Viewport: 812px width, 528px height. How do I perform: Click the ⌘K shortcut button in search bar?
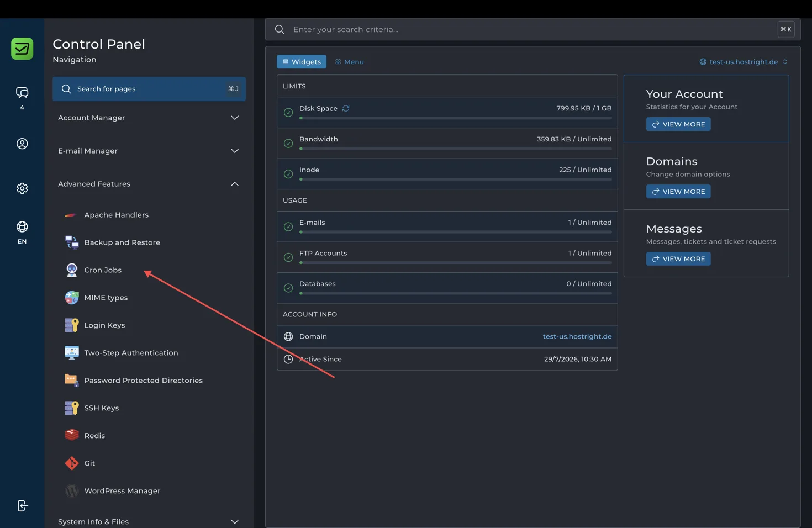tap(786, 29)
